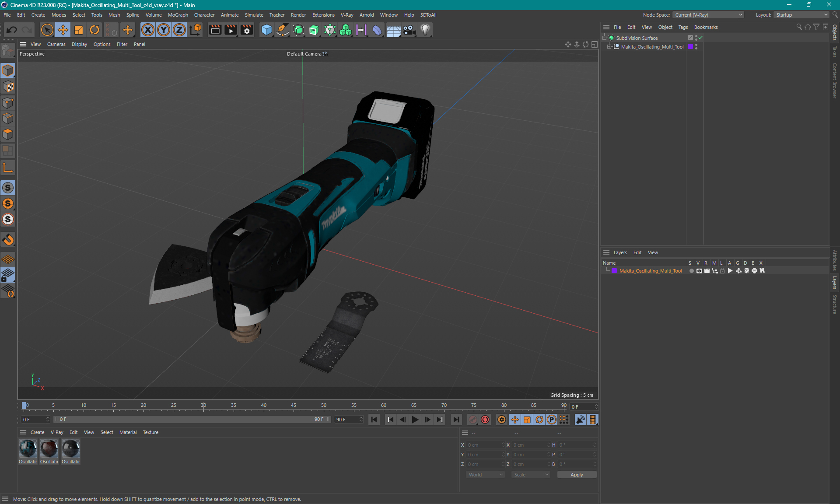840x504 pixels.
Task: Open the Layers vertical tab
Action: [835, 283]
